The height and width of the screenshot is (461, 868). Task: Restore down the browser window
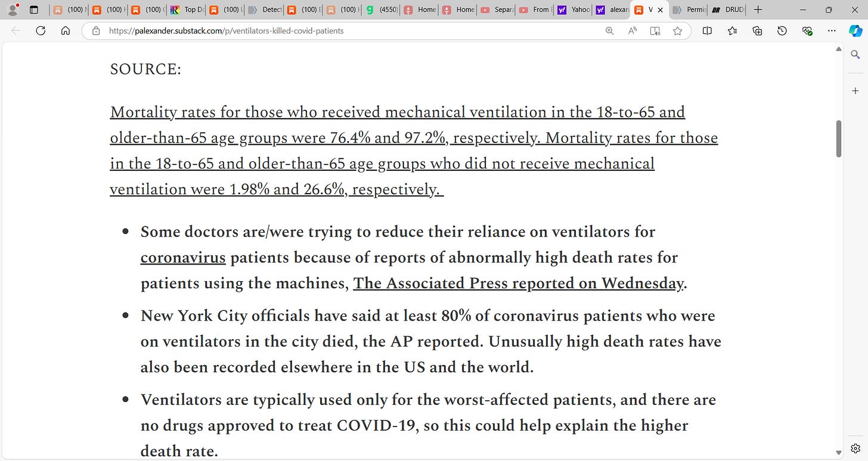click(x=829, y=10)
